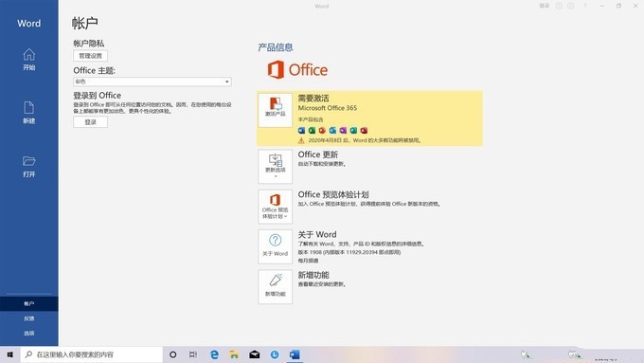Viewport: 644px width, 363px height.
Task: Click the Publisher app icon in product list
Action: (x=353, y=130)
